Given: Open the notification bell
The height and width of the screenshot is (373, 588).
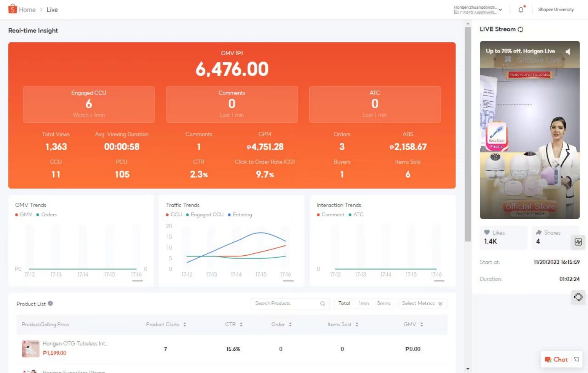Looking at the screenshot, I should 521,10.
